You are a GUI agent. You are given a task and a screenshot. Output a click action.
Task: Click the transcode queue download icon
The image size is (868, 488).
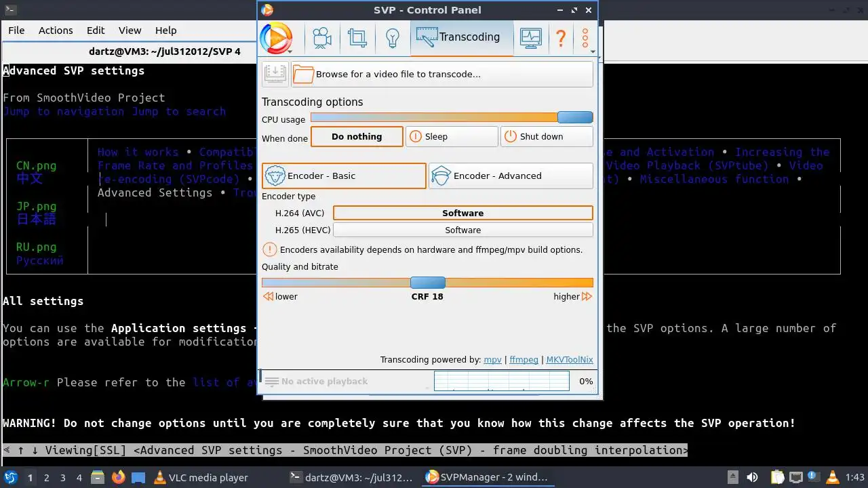[275, 74]
